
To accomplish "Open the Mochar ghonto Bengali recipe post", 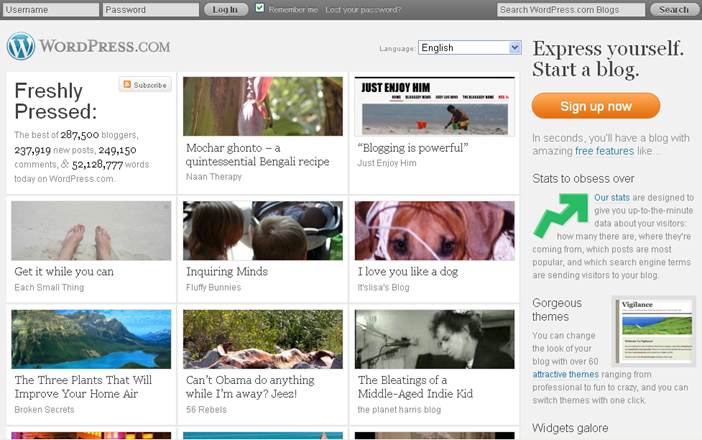I will [257, 154].
